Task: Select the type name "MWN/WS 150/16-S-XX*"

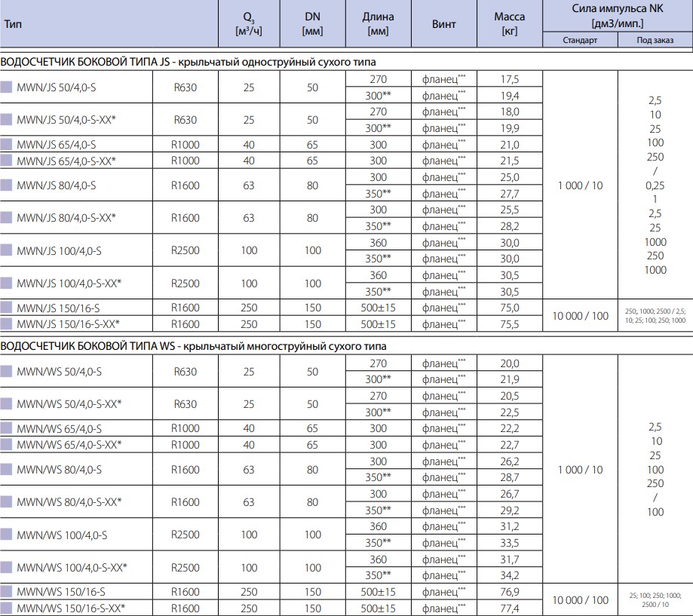Action: coord(71,608)
